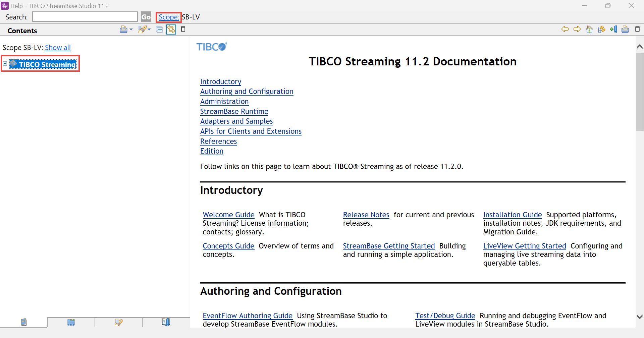Click the Home icon in help toolbar
This screenshot has height=338, width=644.
click(589, 30)
